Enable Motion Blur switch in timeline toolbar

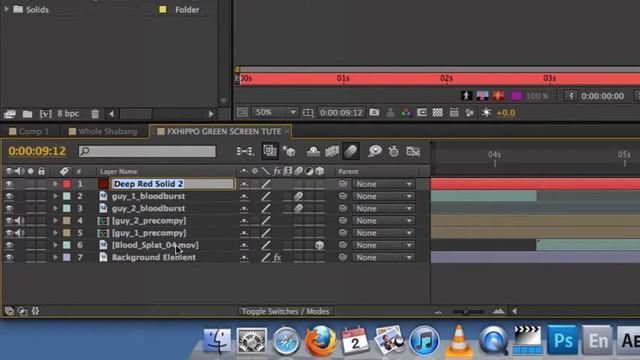351,151
